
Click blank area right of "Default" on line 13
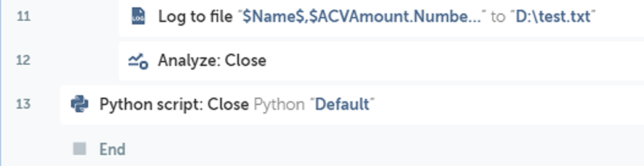[x=500, y=104]
